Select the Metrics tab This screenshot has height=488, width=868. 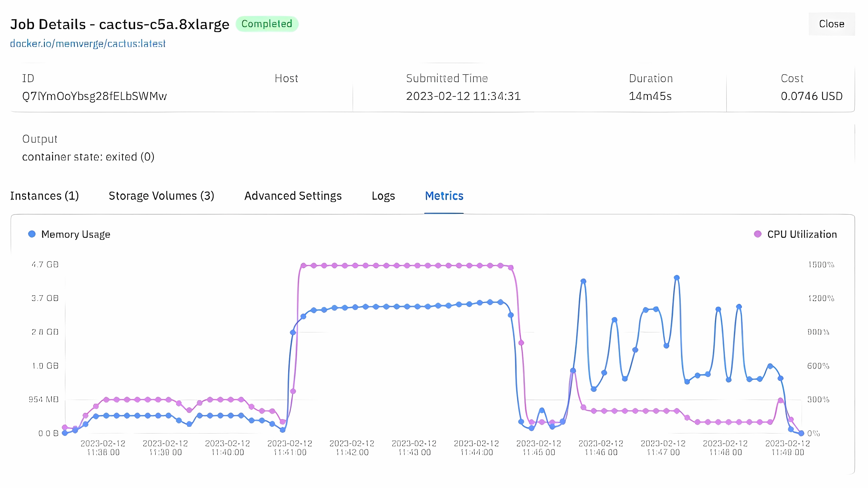444,196
